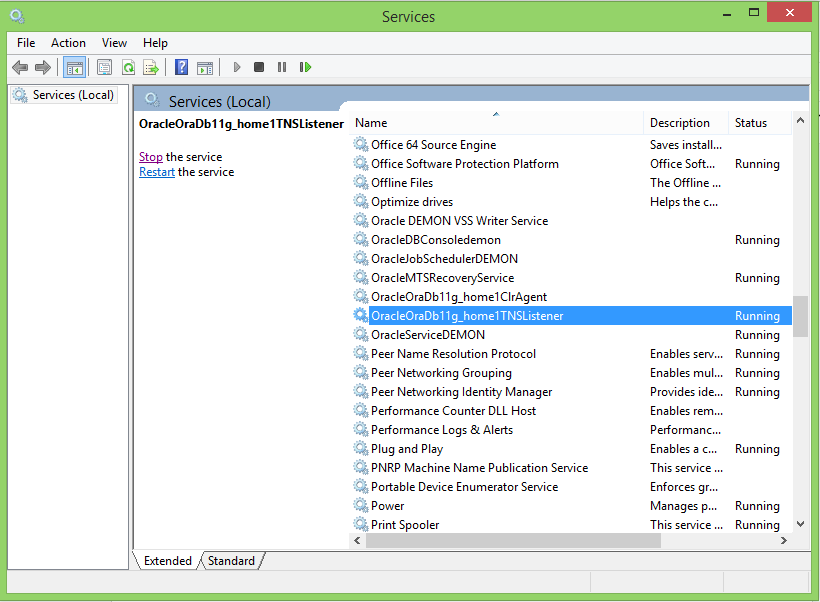Select the highlighted OracleOraDb11g_home1TNSListener row
Screen dimensions: 820x602
pos(571,316)
